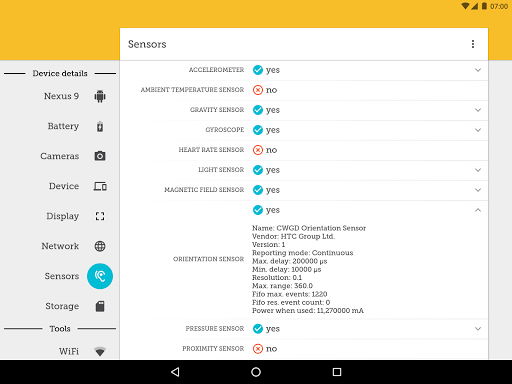Open the Device icon in the sidebar

pos(100,186)
